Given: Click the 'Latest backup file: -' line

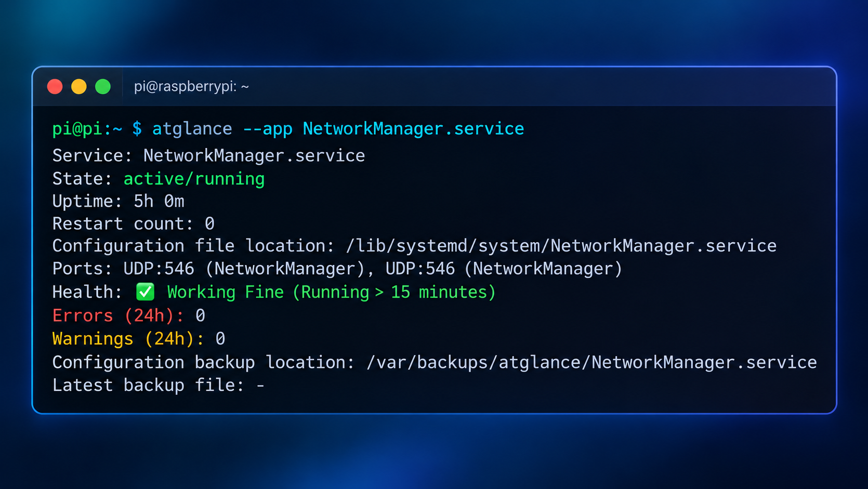Looking at the screenshot, I should (x=159, y=385).
